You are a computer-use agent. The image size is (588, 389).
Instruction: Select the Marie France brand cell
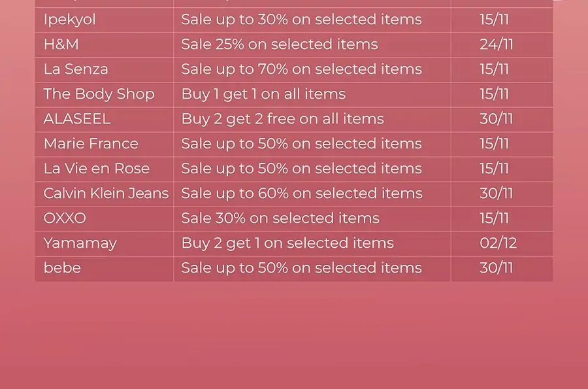click(91, 144)
